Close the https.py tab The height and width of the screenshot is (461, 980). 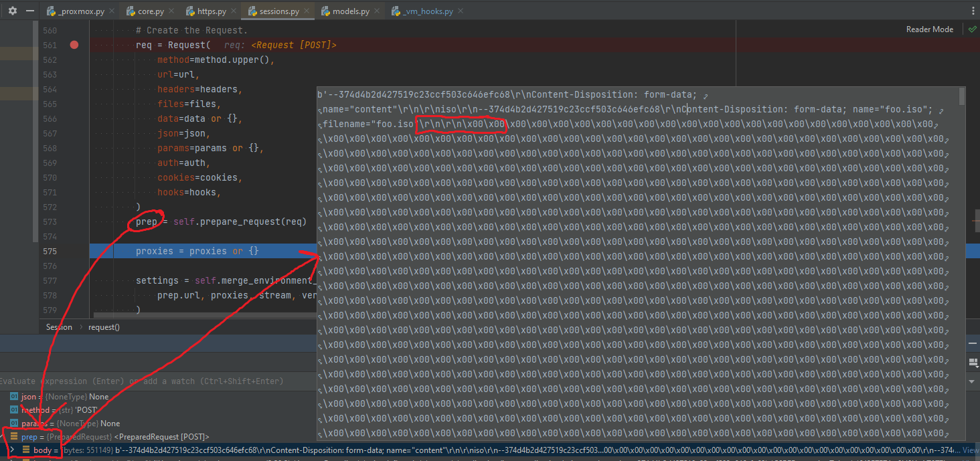pyautogui.click(x=235, y=11)
